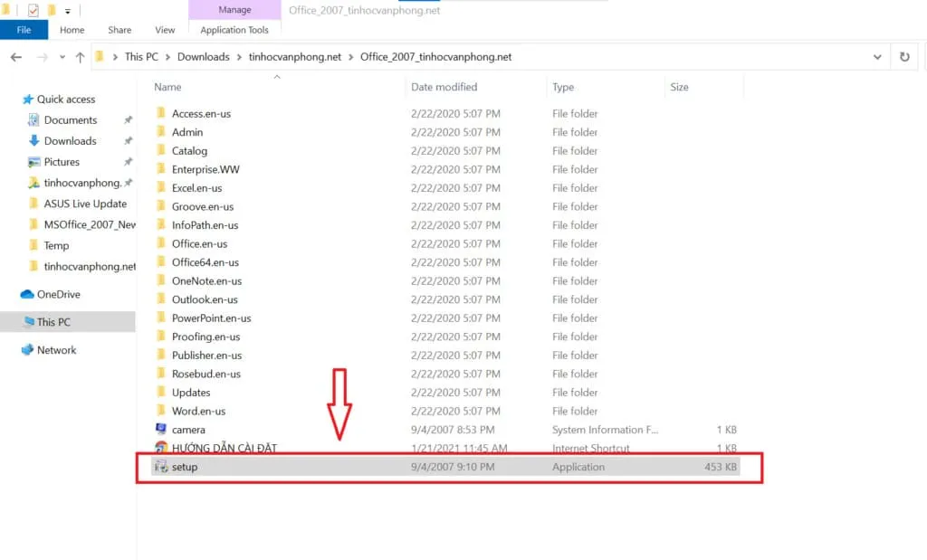The image size is (927, 560).
Task: Click the camera system information file icon
Action: (x=161, y=429)
